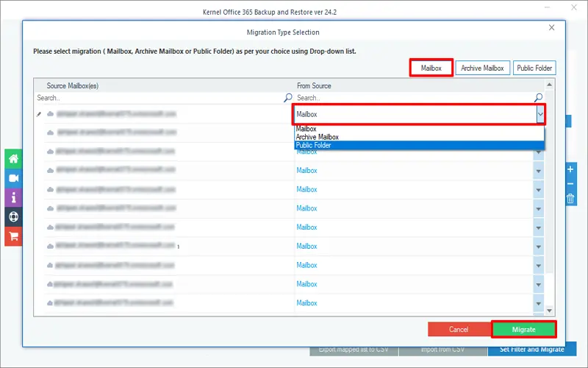
Task: Open the dropdown arrow of last visible row
Action: (539, 303)
